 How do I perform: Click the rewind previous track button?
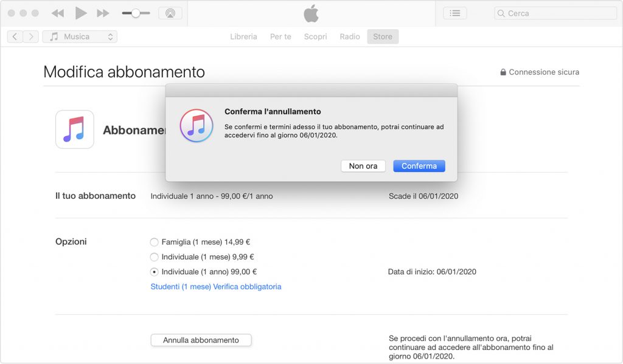point(58,13)
